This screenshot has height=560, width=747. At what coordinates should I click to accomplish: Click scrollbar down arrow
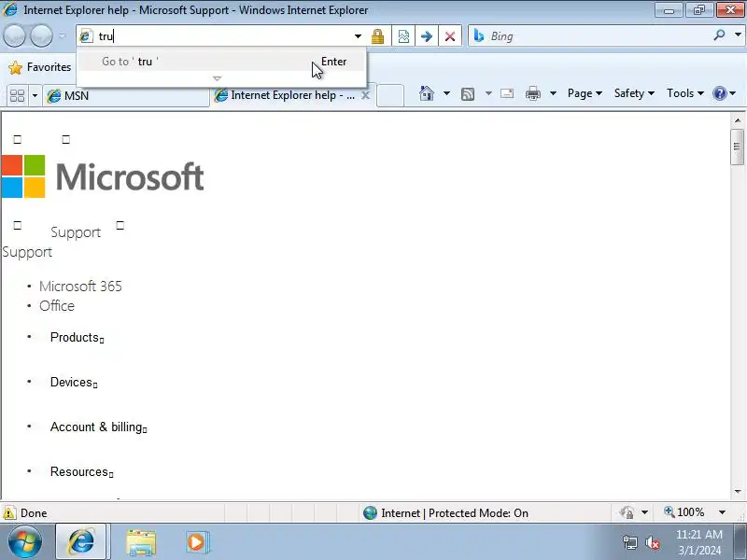[738, 492]
